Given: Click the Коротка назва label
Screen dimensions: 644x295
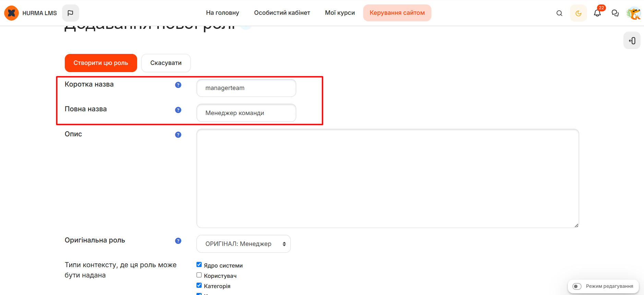Looking at the screenshot, I should (89, 84).
